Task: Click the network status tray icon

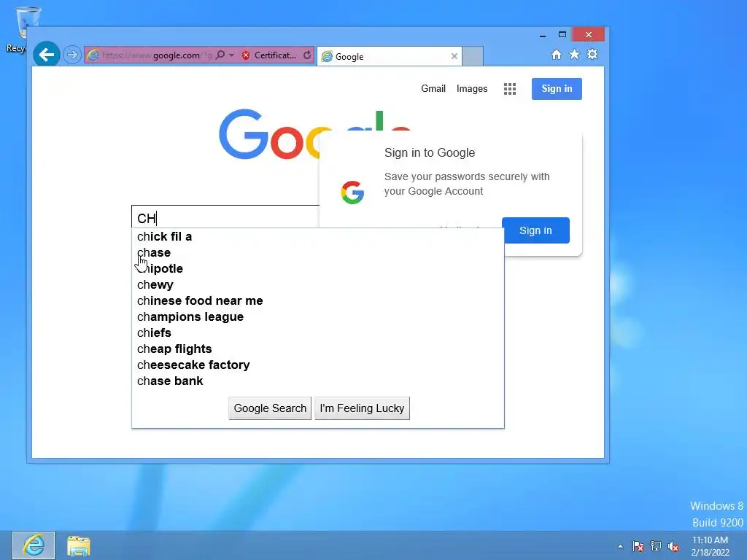Action: coord(656,546)
